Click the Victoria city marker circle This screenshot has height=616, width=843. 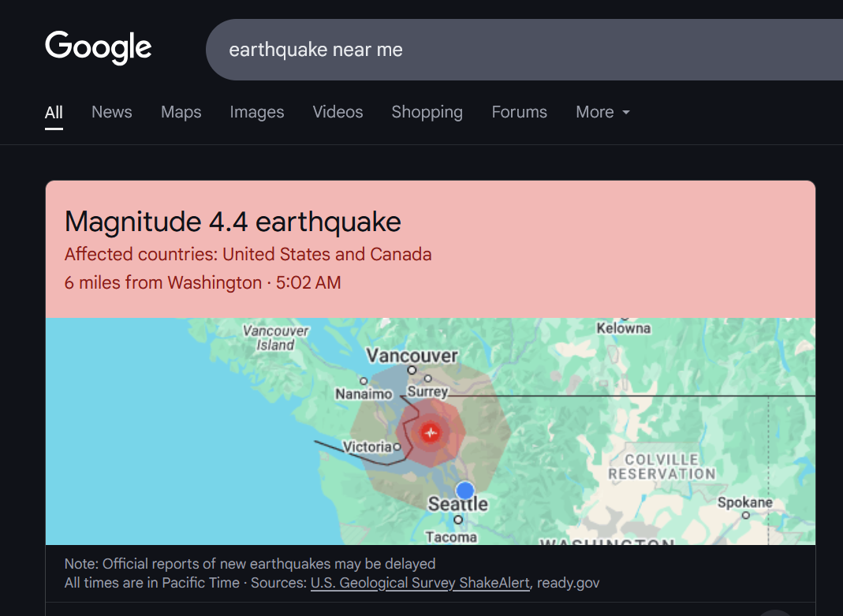tap(397, 446)
